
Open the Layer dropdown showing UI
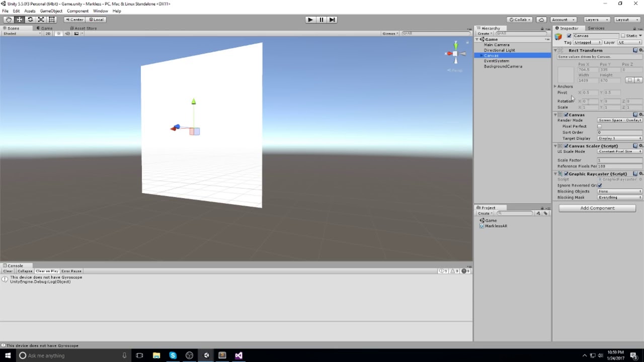(630, 42)
